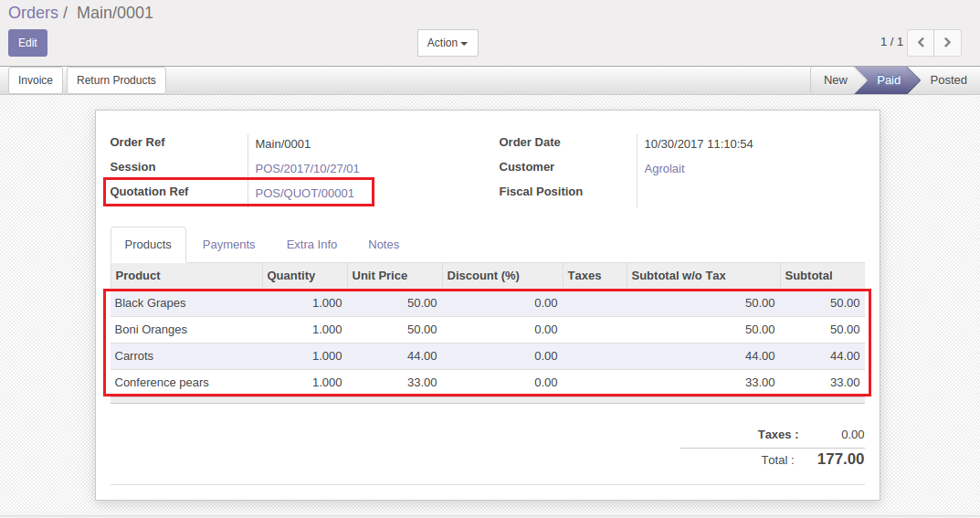Open session POS/2017/10/27/01 link
This screenshot has height=518, width=980.
[307, 168]
